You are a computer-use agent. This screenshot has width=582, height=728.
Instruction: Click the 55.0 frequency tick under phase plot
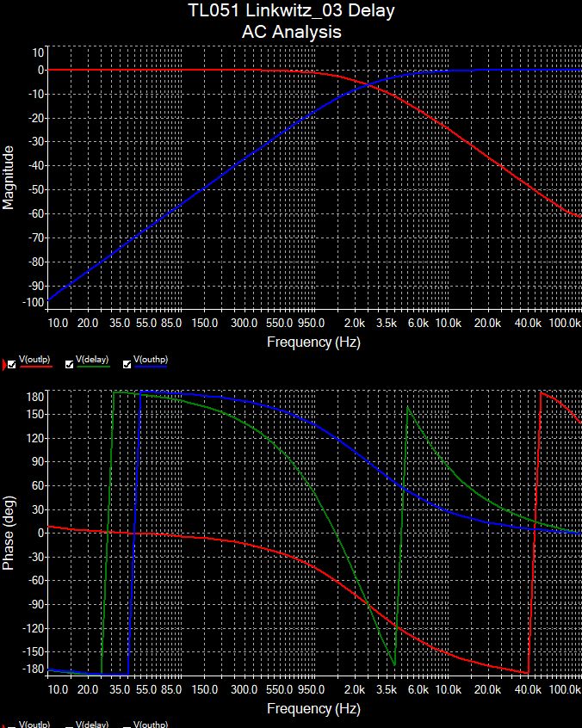click(x=146, y=689)
